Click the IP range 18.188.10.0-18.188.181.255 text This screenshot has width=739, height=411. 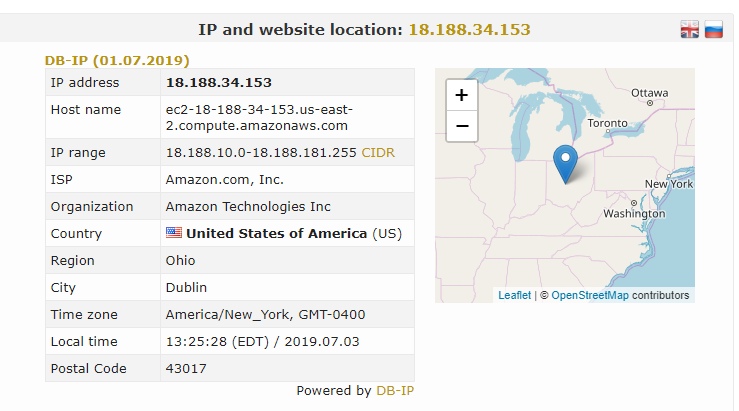point(260,153)
